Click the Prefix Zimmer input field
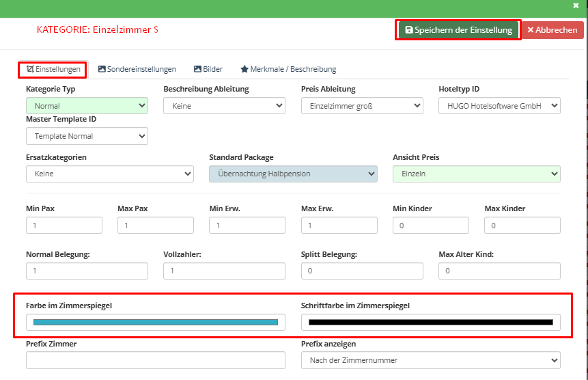Viewport: 588px width, 380px height. pos(156,360)
